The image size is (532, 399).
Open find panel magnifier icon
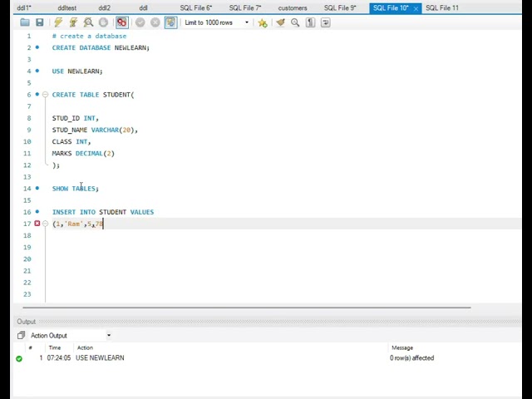[295, 22]
